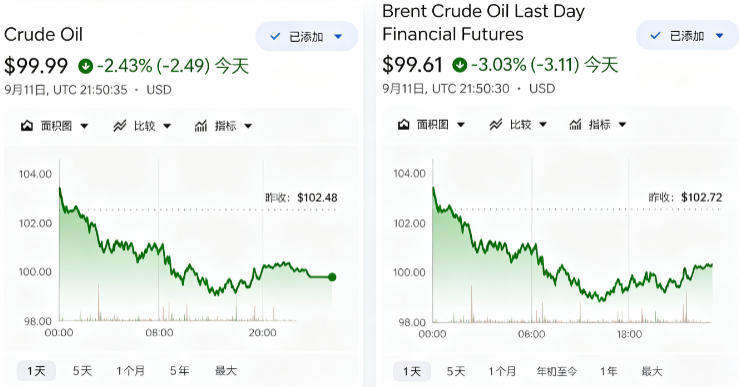The height and width of the screenshot is (387, 739).
Task: Click the green down-arrow badge beside $99.99
Action: [x=85, y=66]
